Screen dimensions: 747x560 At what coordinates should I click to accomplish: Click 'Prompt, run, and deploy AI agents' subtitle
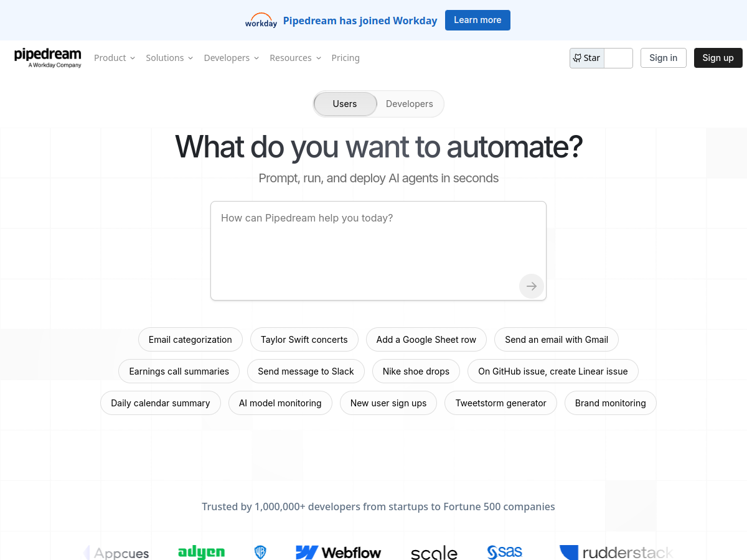[378, 179]
